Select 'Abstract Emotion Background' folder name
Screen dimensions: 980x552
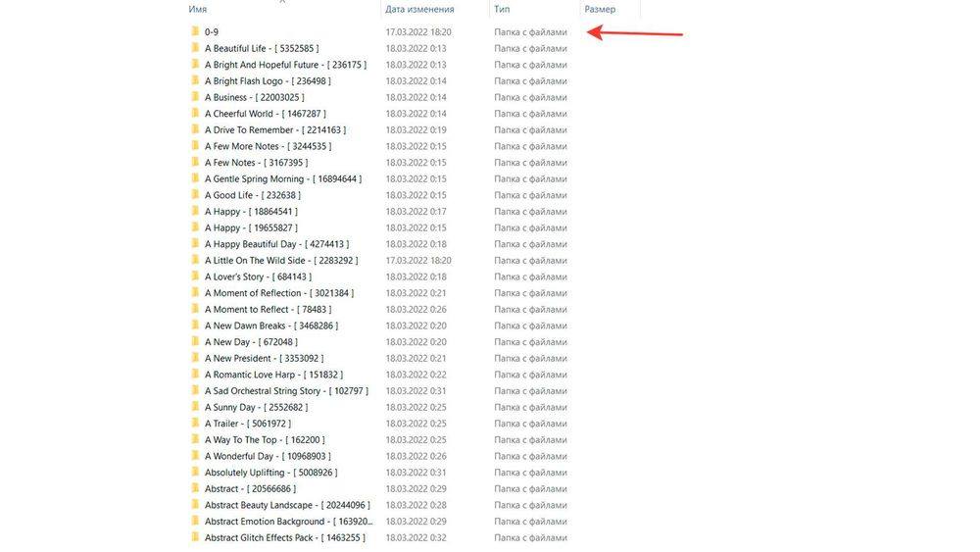(289, 520)
